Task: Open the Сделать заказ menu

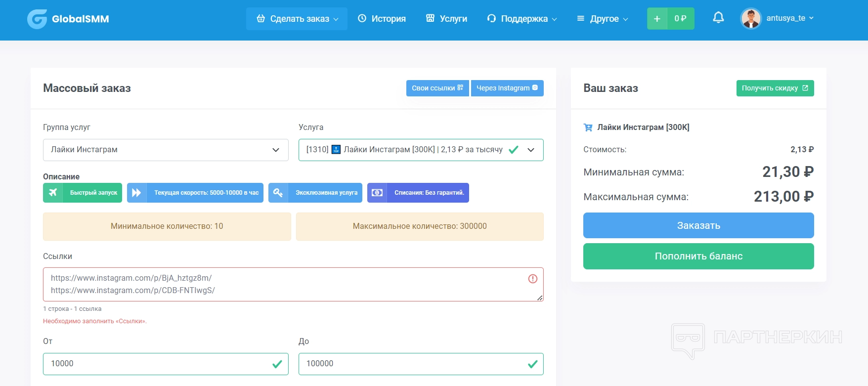Action: click(x=297, y=19)
